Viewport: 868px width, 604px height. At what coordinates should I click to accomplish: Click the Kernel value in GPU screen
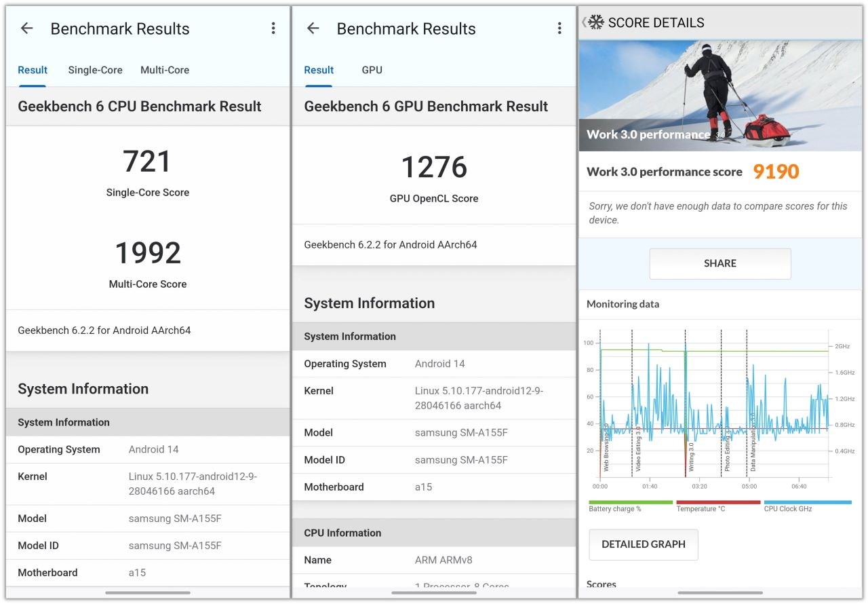pyautogui.click(x=479, y=398)
